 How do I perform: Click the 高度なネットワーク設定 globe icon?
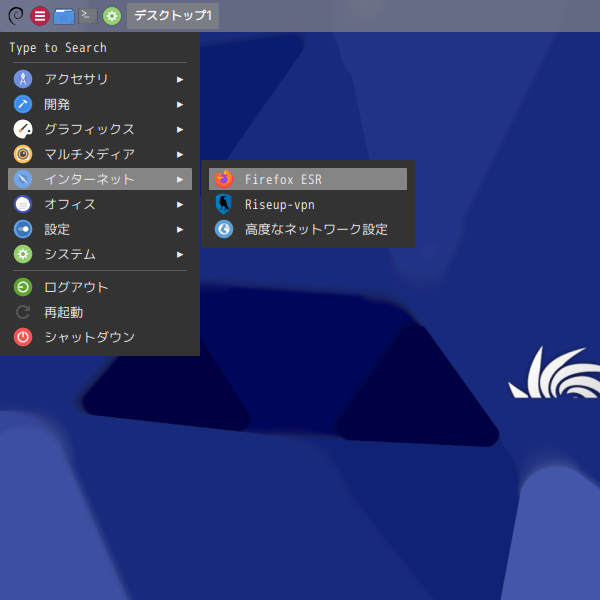click(x=224, y=229)
